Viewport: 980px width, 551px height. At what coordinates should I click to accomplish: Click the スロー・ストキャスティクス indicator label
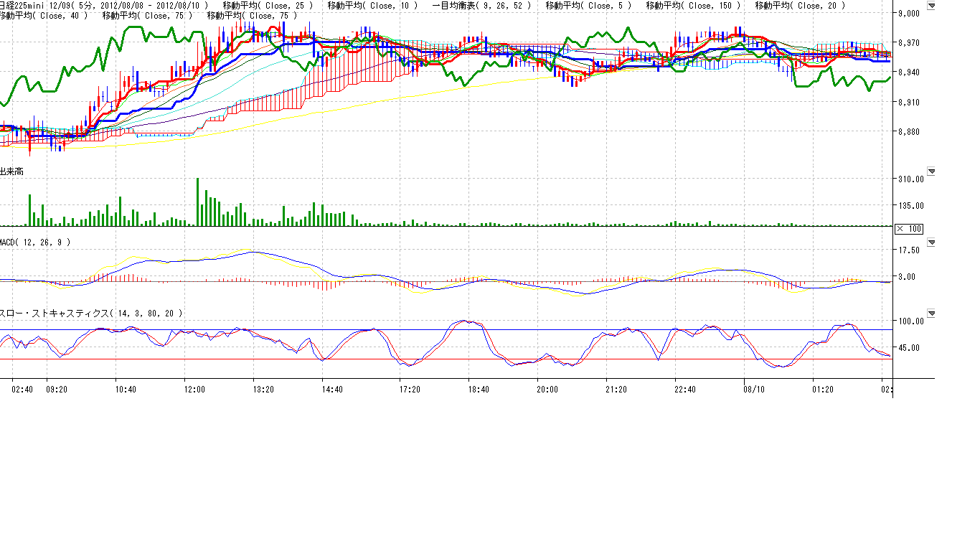pos(90,314)
